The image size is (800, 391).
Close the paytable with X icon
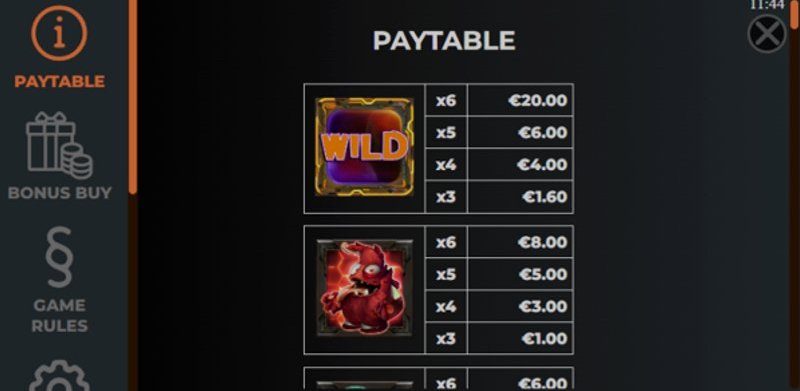767,34
